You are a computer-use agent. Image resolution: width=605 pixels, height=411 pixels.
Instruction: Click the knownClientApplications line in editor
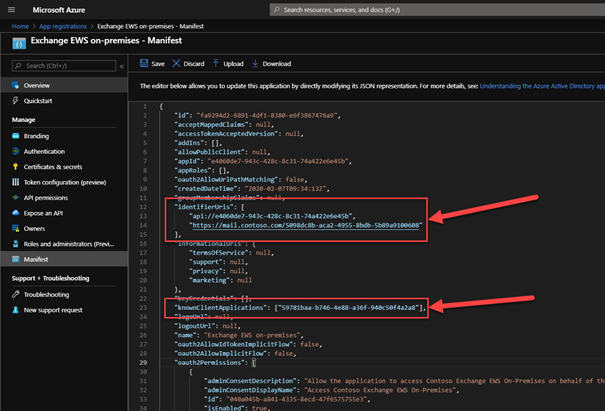coord(300,308)
